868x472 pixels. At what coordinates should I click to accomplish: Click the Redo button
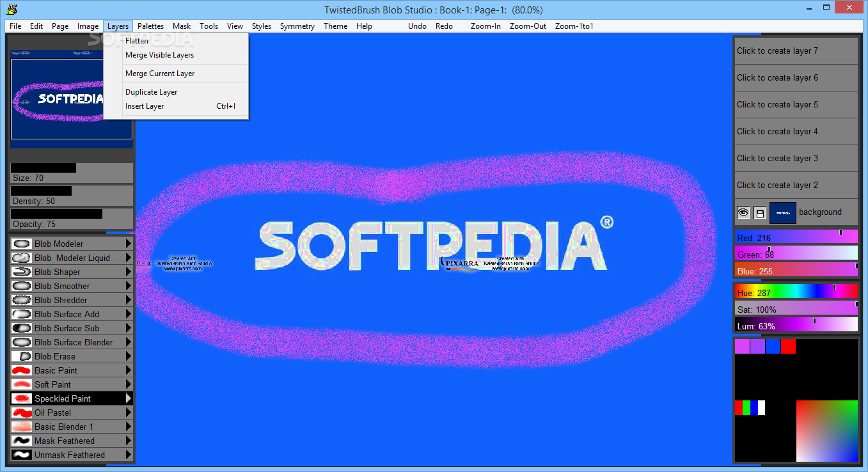(445, 26)
